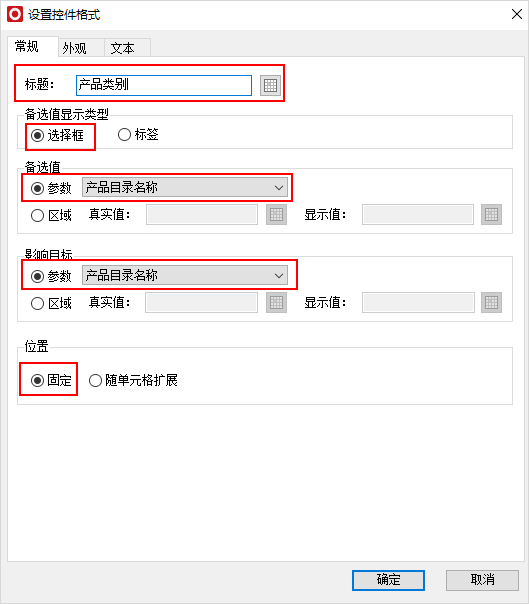Image resolution: width=529 pixels, height=604 pixels.
Task: Click the 取消 button
Action: (x=482, y=580)
